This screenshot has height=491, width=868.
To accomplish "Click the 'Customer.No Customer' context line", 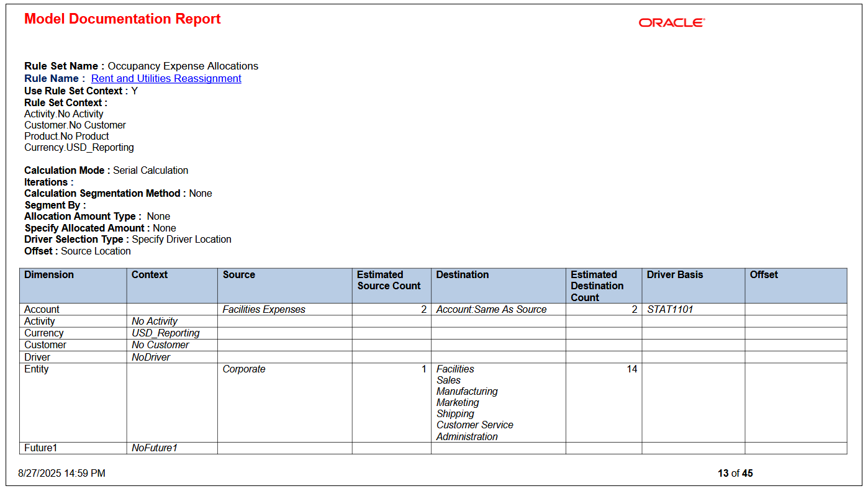I will 75,125.
